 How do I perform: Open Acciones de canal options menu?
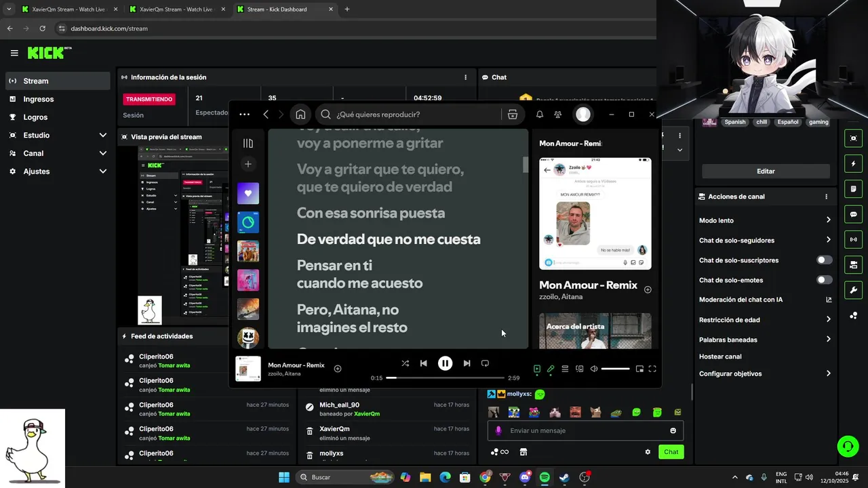pos(826,197)
